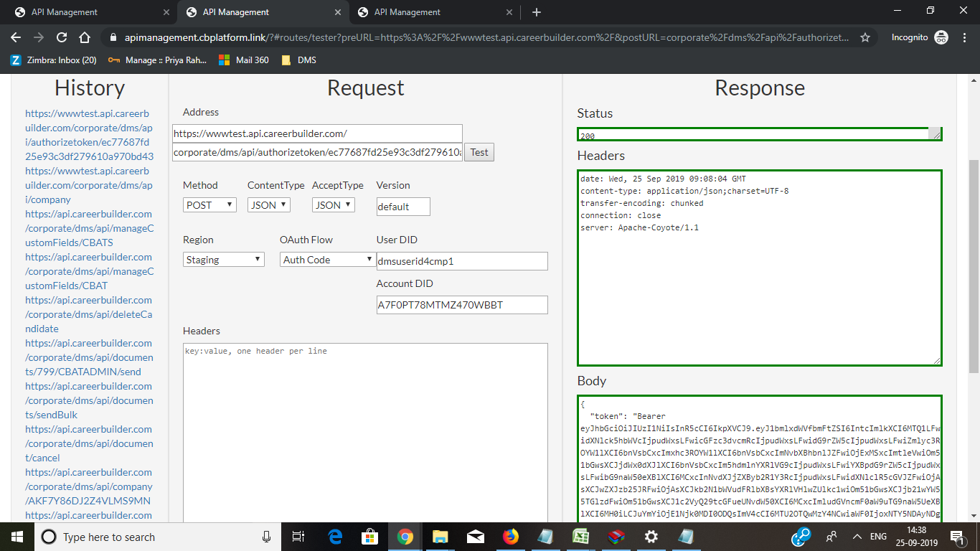Open the ContentType JSON dropdown
The width and height of the screenshot is (980, 551).
pyautogui.click(x=269, y=205)
